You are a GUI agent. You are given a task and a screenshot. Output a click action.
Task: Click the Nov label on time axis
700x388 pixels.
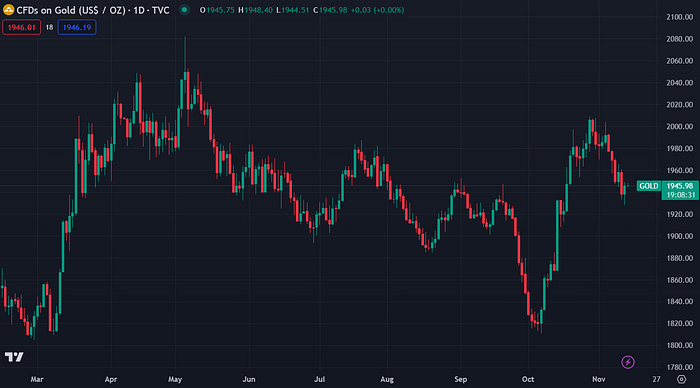(599, 380)
